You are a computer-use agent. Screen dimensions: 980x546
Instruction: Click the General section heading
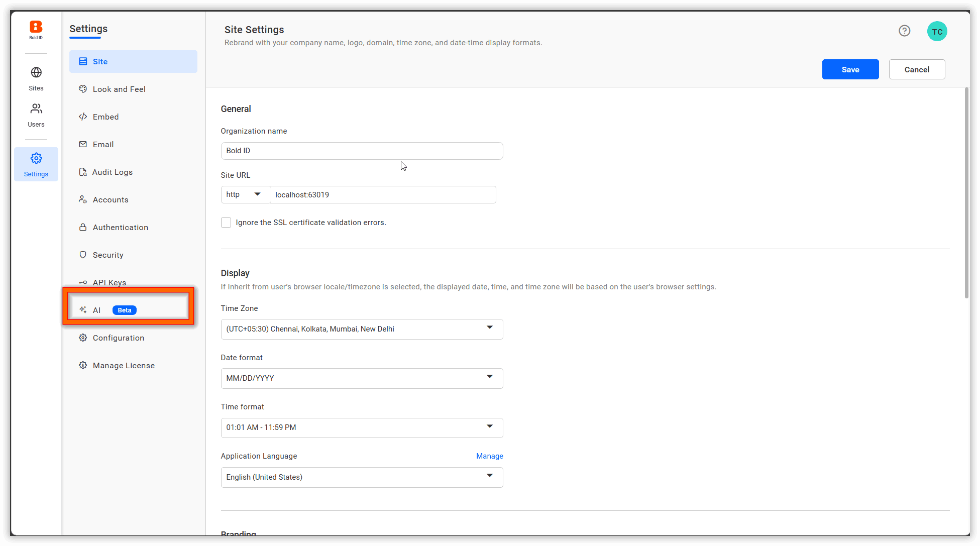click(x=236, y=109)
